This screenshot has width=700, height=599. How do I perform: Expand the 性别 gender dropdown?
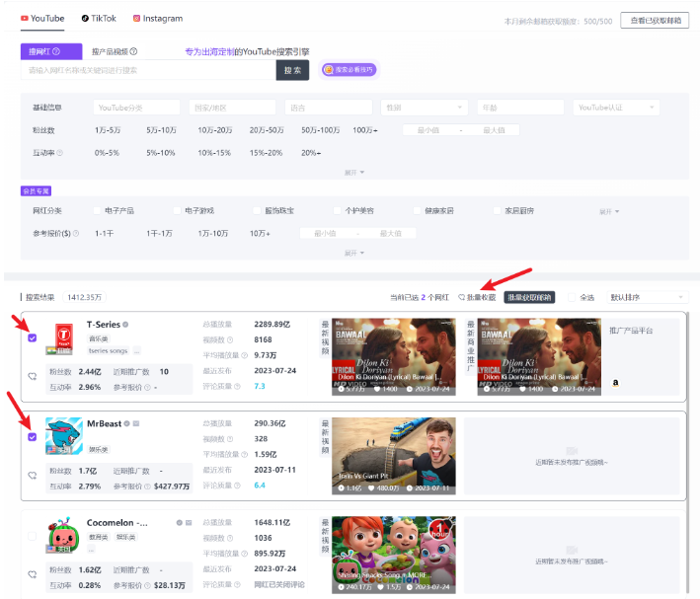coord(424,108)
